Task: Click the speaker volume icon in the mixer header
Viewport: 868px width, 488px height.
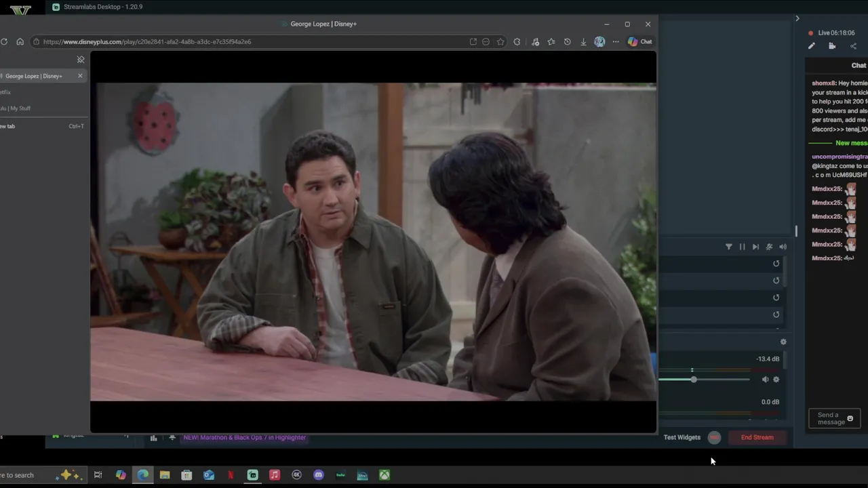Action: click(783, 247)
